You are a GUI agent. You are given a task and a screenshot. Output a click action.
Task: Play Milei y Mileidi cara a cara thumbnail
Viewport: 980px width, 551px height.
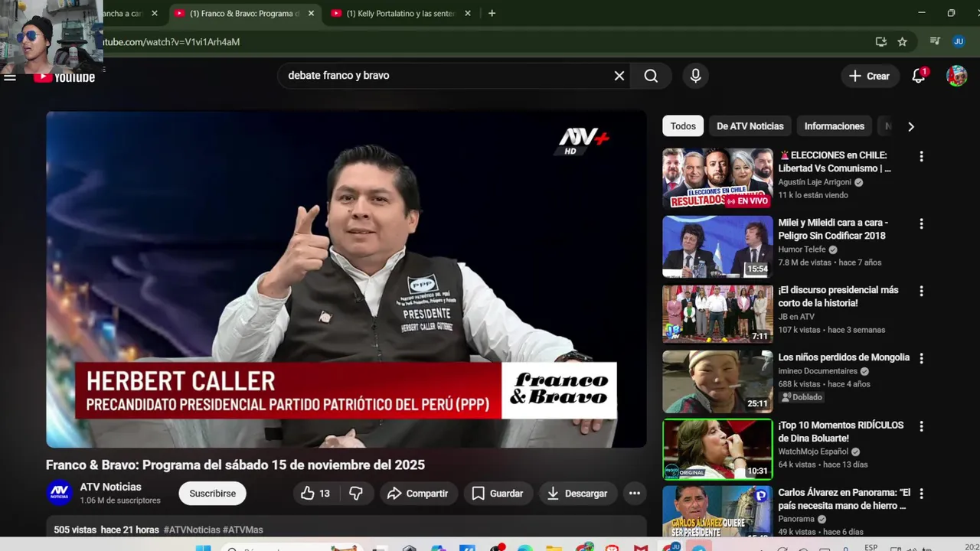717,246
